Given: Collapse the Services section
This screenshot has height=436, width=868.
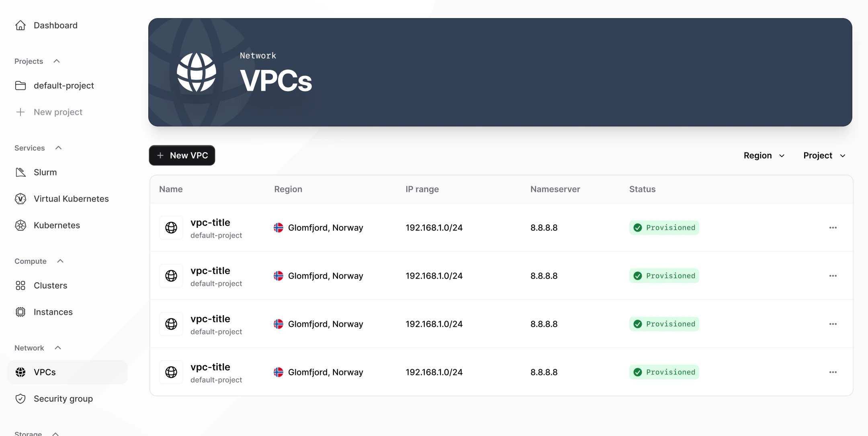Looking at the screenshot, I should click(58, 148).
